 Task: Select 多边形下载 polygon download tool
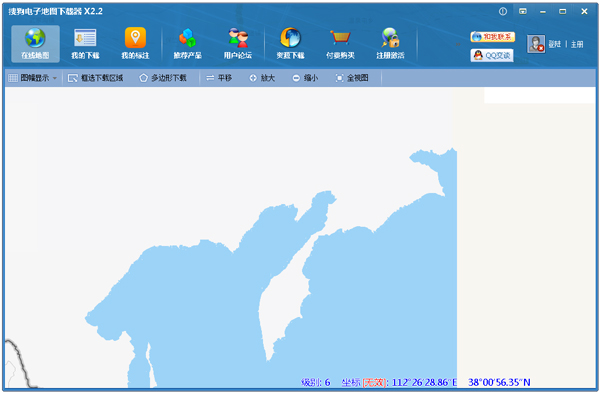pos(163,78)
